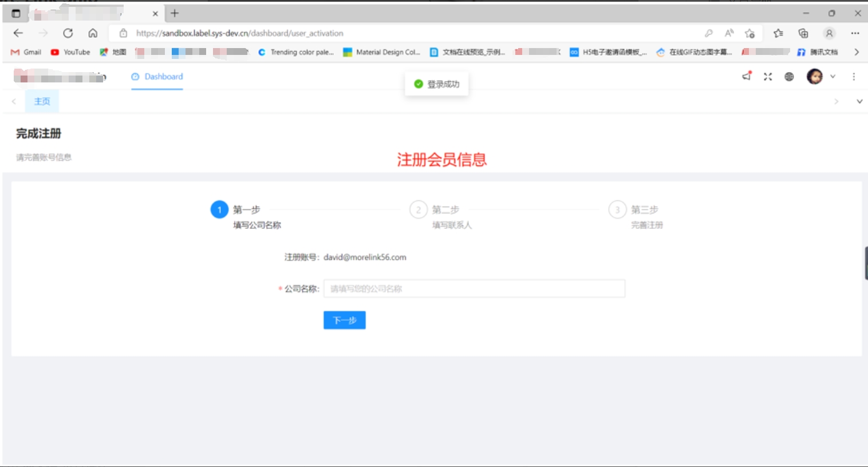Screen dimensions: 868x467
Task: Minimize the browser window
Action: (x=806, y=13)
